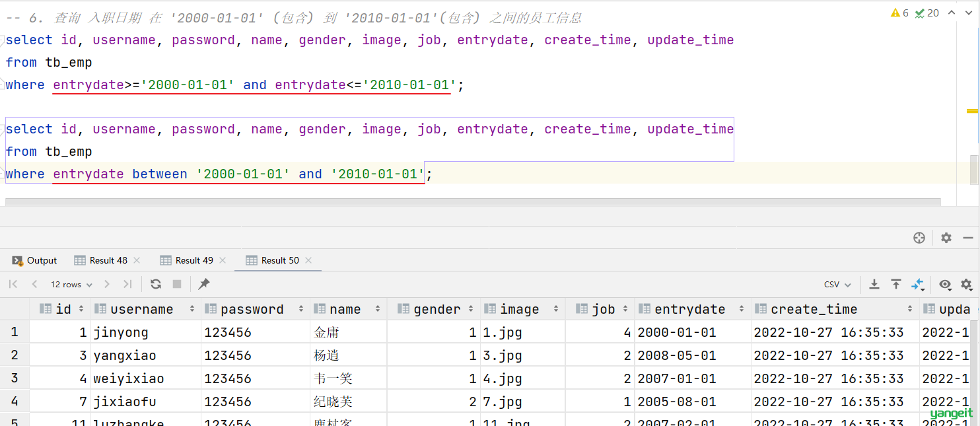The height and width of the screenshot is (426, 980).
Task: Open the 12 rows page size dropdown
Action: point(71,284)
